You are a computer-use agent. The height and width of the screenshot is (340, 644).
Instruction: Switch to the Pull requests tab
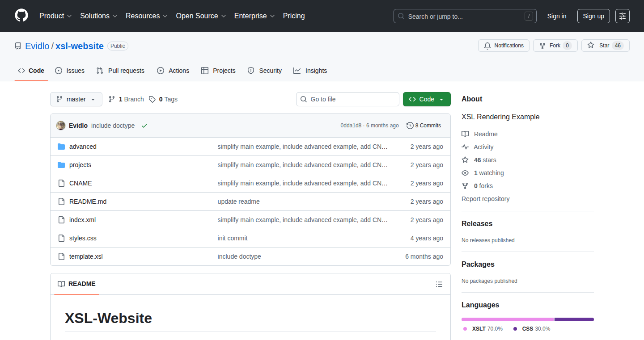coord(121,71)
